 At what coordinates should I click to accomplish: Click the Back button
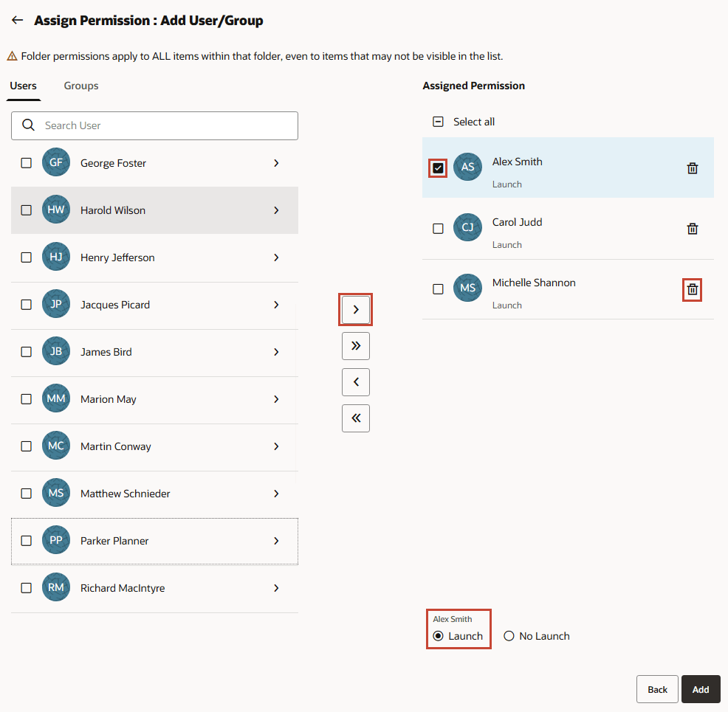tap(657, 689)
